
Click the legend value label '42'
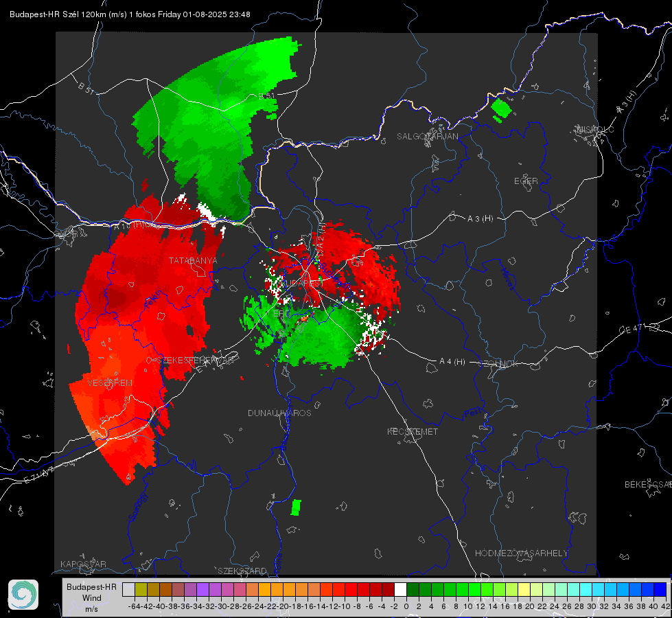click(x=666, y=606)
